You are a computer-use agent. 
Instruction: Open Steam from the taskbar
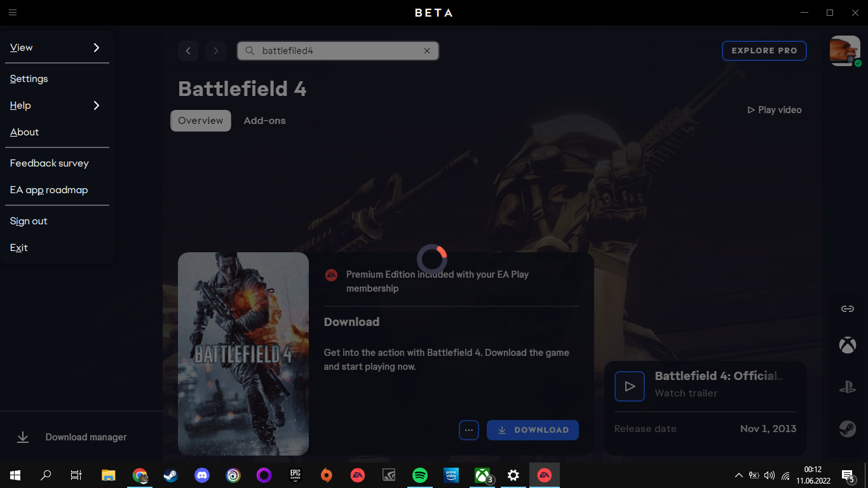(x=171, y=475)
